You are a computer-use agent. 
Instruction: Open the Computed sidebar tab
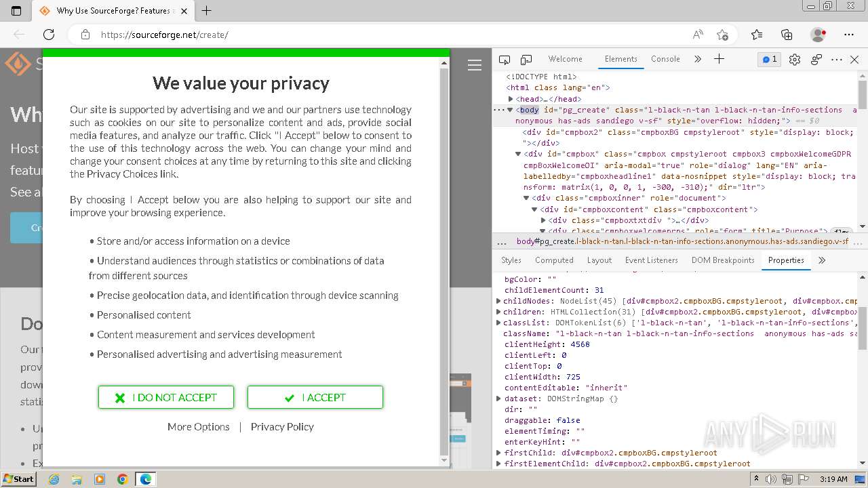coord(554,260)
